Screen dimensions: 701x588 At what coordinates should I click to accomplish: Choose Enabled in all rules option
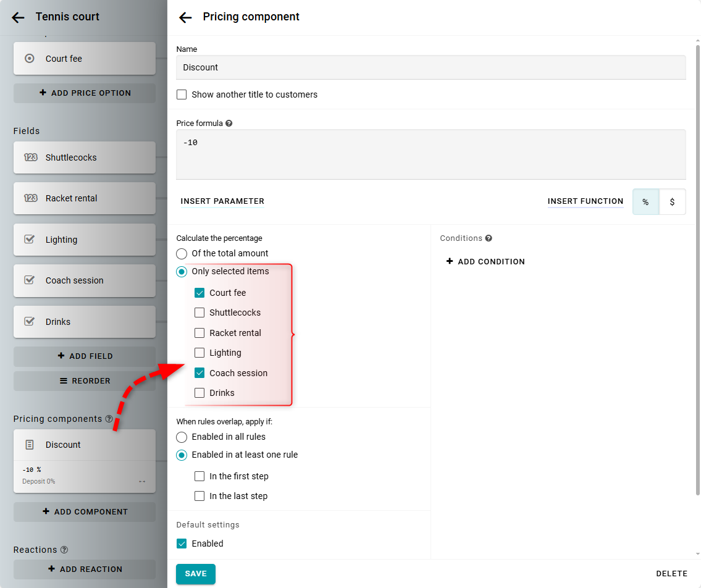(182, 437)
